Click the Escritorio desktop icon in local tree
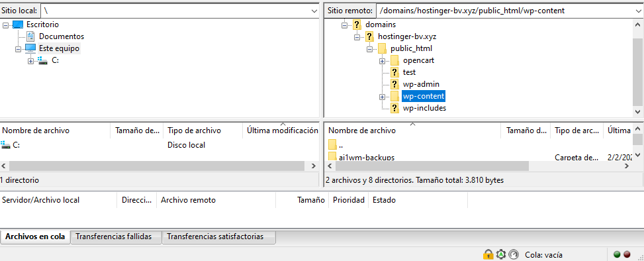 coord(18,25)
